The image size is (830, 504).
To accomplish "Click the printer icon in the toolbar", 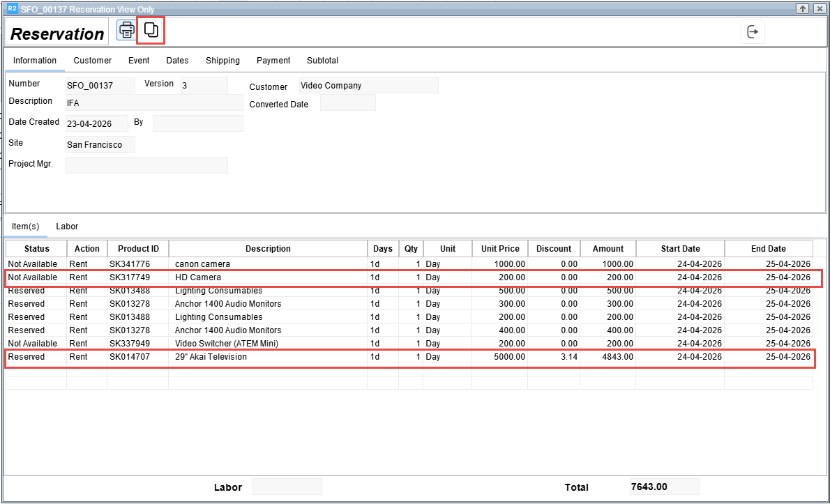I will [x=126, y=30].
